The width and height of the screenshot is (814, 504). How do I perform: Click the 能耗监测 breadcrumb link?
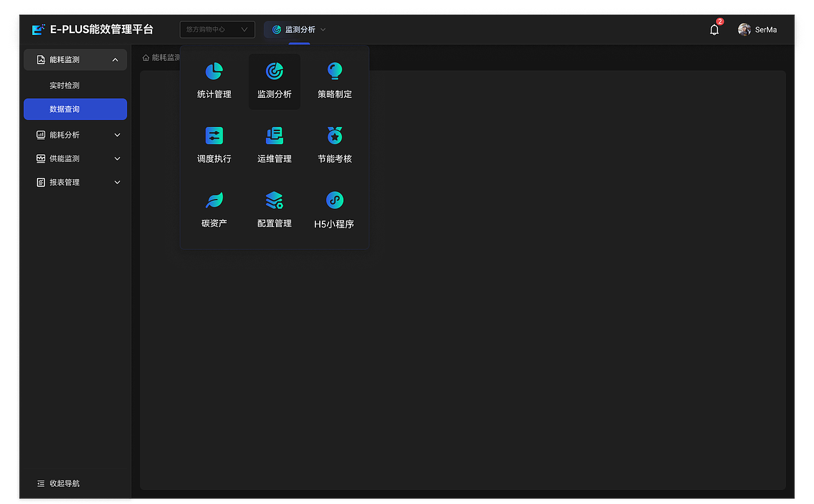click(165, 57)
